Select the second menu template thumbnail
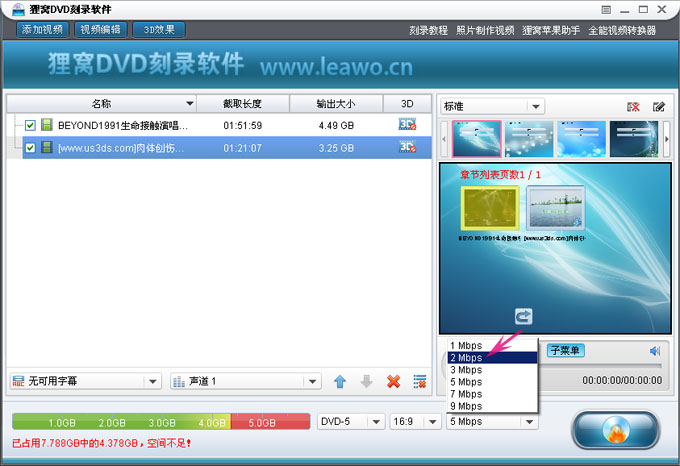The width and height of the screenshot is (680, 466). pos(529,139)
